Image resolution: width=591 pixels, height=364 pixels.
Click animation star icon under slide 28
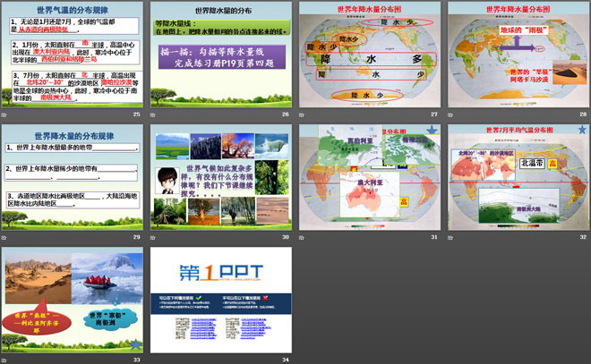pyautogui.click(x=450, y=114)
